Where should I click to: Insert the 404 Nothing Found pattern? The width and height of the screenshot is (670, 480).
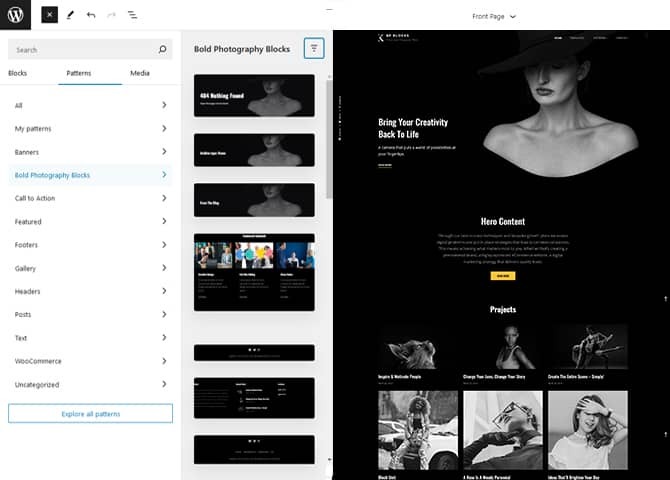click(x=254, y=97)
